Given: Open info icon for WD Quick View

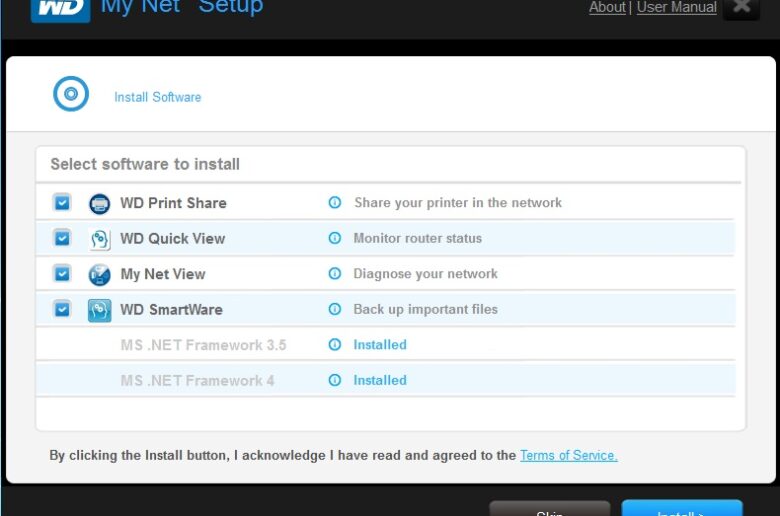Looking at the screenshot, I should point(335,238).
